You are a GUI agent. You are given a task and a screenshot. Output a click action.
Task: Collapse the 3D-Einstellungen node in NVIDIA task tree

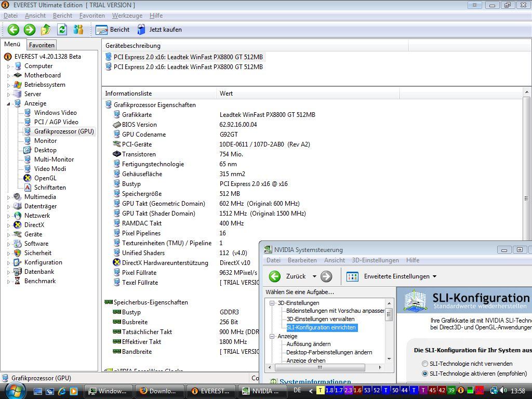point(272,303)
